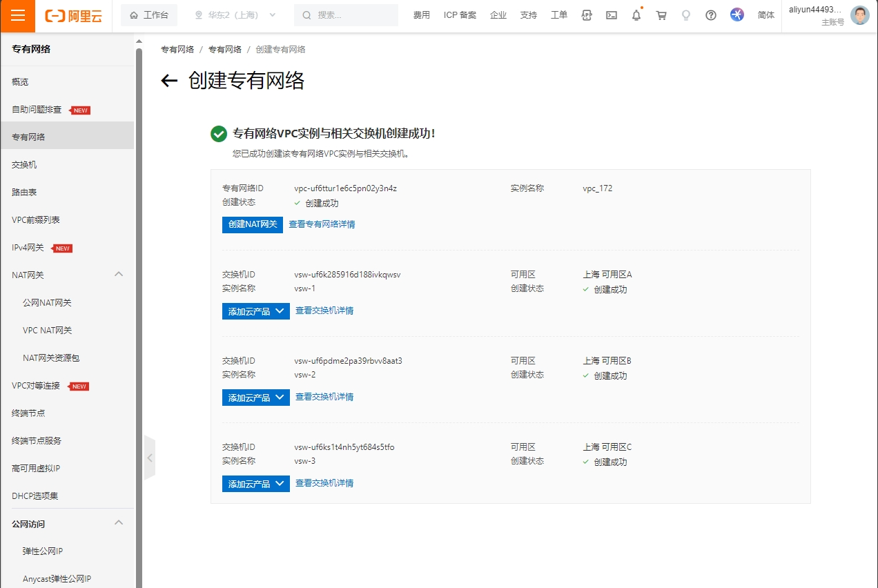The image size is (878, 588).
Task: Collapse the NAT网关 sidebar section
Action: coord(119,275)
